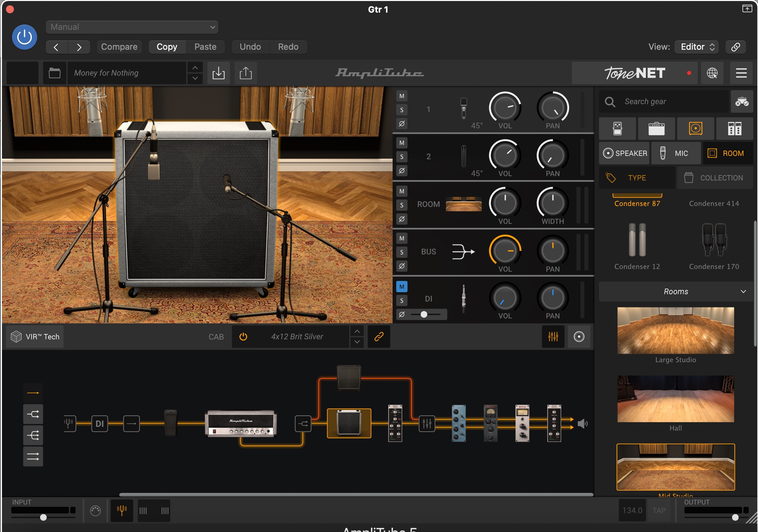This screenshot has height=532, width=758.
Task: Open the custom shop gear cart icon
Action: pyautogui.click(x=742, y=101)
